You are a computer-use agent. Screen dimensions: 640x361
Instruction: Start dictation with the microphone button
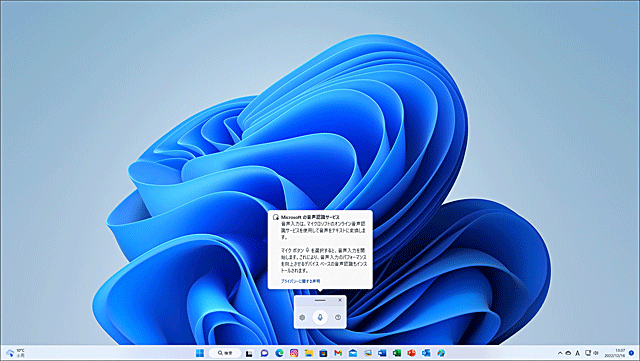coord(320,317)
